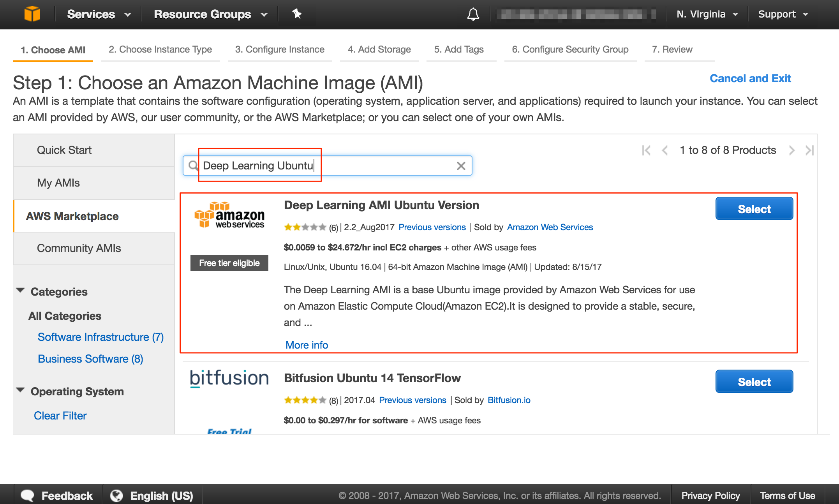Click the globe icon next to English (US)
Viewport: 839px width, 504px height.
pyautogui.click(x=116, y=495)
